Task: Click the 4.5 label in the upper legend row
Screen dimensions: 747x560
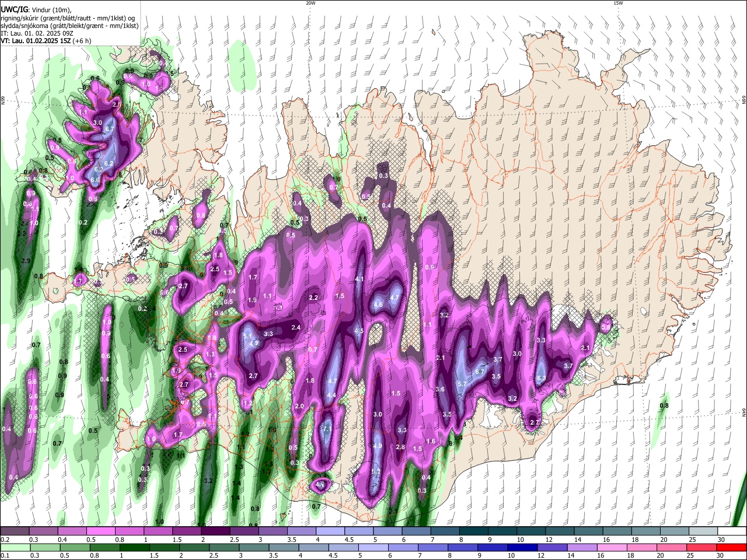Action: pos(349,540)
